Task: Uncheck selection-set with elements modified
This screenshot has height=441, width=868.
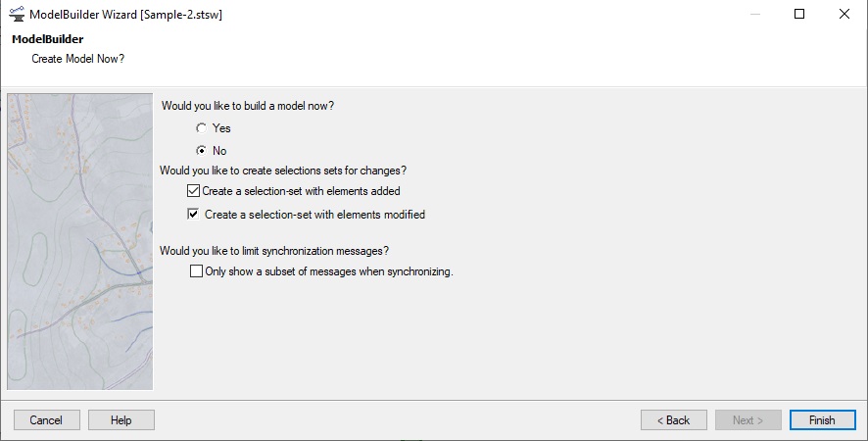Action: point(193,215)
